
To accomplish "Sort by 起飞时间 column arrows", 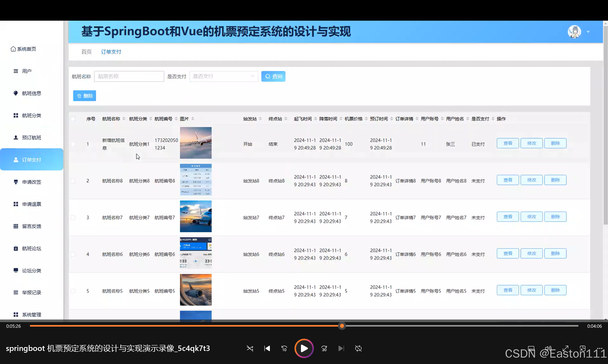I will [x=316, y=119].
